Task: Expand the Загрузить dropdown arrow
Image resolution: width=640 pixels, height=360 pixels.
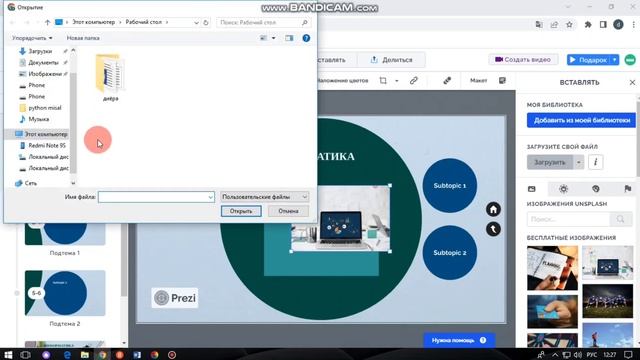Action: (x=578, y=162)
